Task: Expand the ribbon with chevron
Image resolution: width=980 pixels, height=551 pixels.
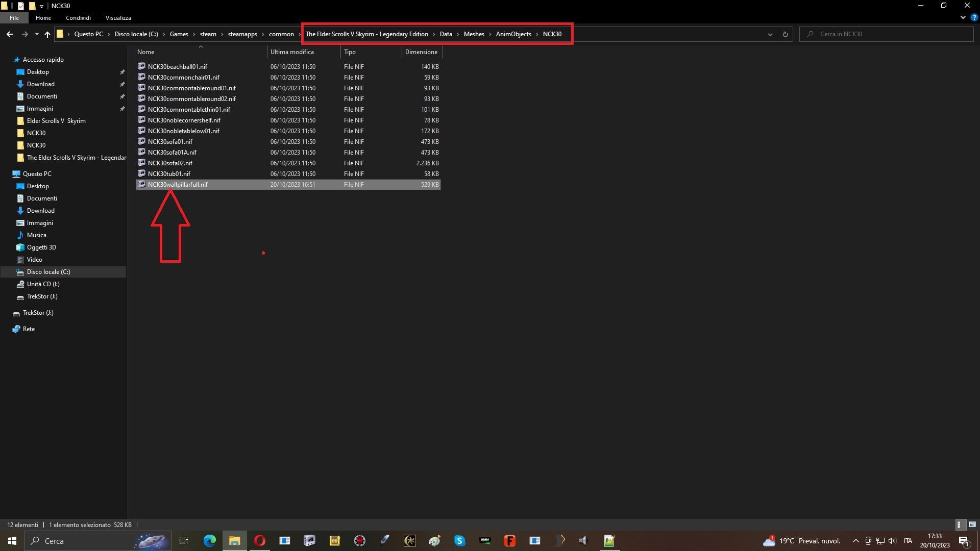Action: click(x=963, y=17)
